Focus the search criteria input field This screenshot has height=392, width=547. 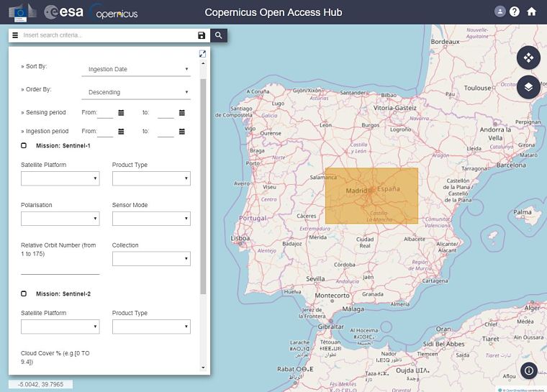[x=108, y=35]
